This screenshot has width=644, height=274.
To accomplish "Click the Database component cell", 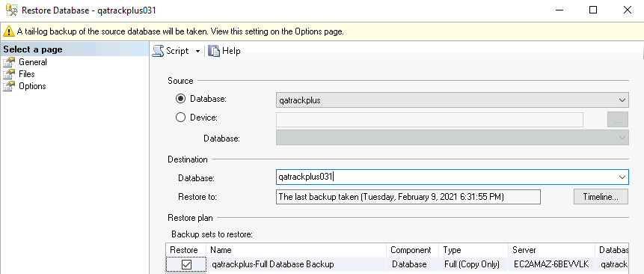I will [x=409, y=264].
